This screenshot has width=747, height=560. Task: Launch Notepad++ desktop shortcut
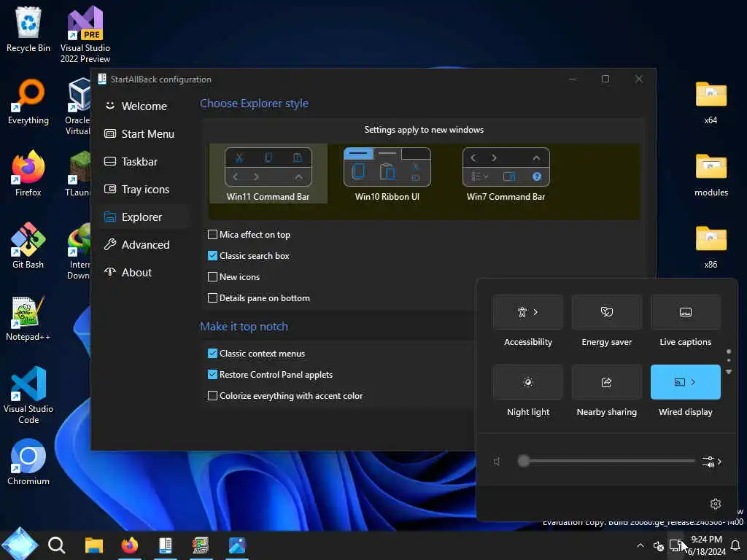coord(28,318)
